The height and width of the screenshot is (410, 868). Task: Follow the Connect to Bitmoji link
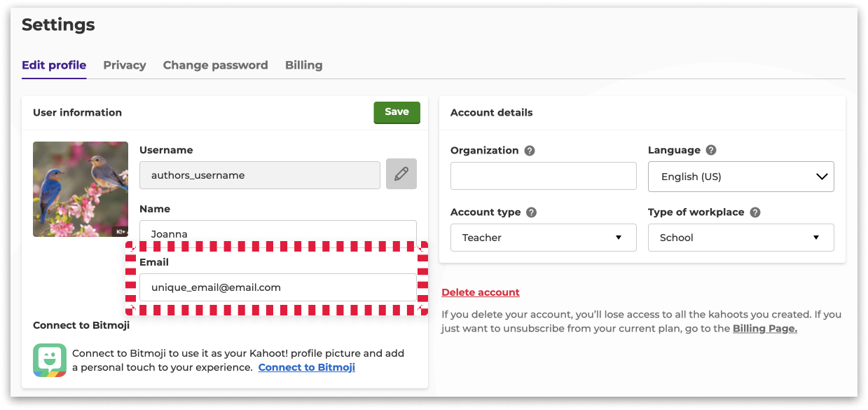click(307, 367)
